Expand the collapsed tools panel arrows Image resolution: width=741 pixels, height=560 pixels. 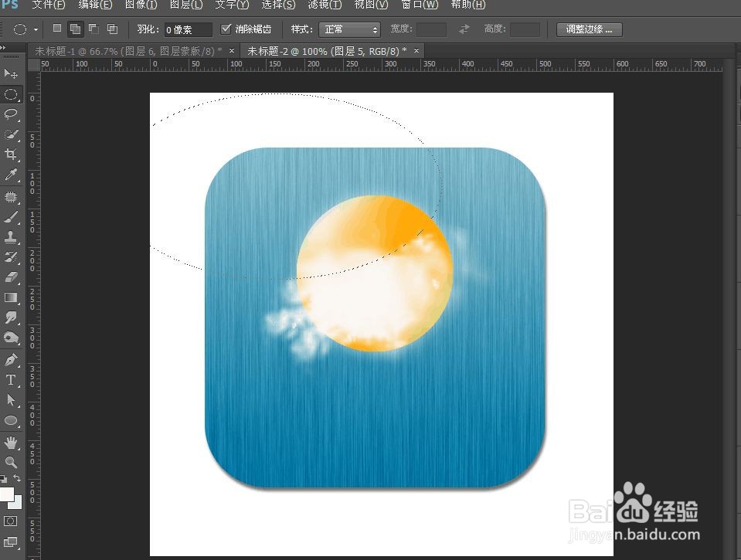[3, 47]
